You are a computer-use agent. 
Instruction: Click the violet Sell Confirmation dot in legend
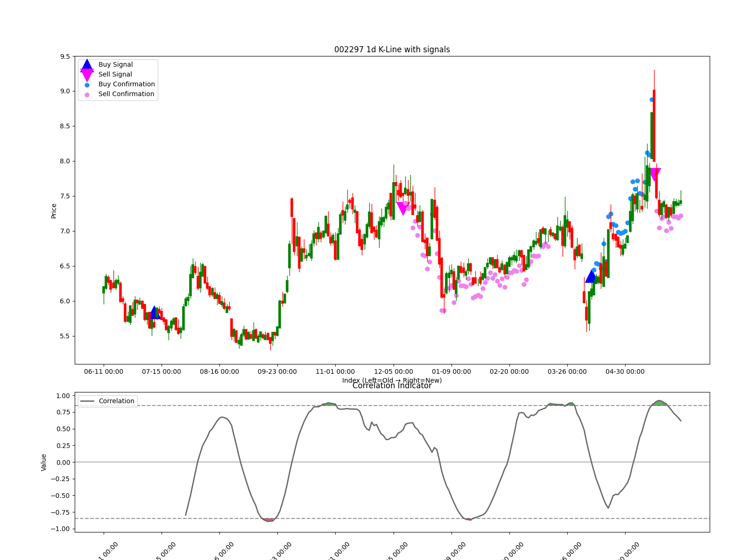(x=87, y=95)
